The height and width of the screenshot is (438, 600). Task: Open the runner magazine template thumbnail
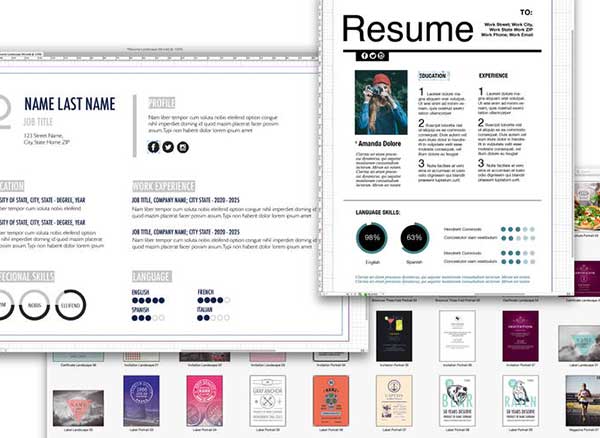click(583, 401)
